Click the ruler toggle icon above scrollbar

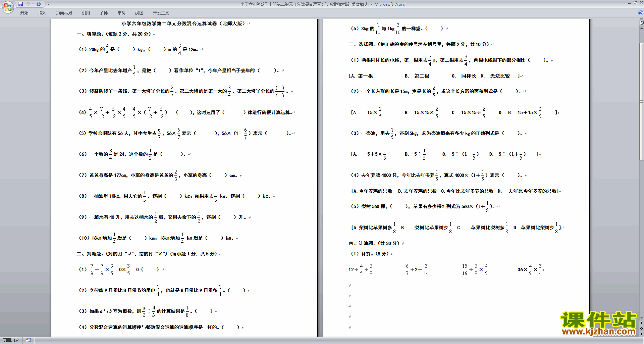[642, 23]
